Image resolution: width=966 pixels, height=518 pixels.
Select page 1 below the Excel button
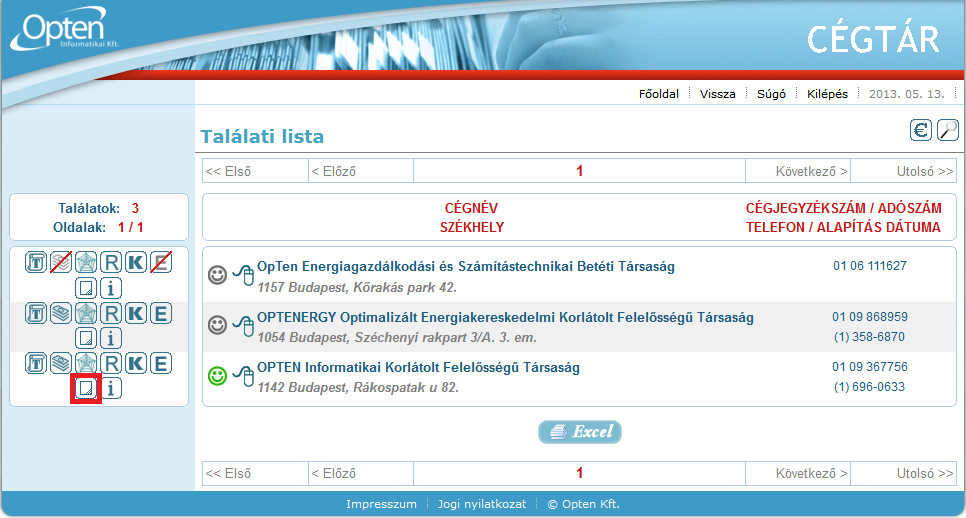click(579, 474)
